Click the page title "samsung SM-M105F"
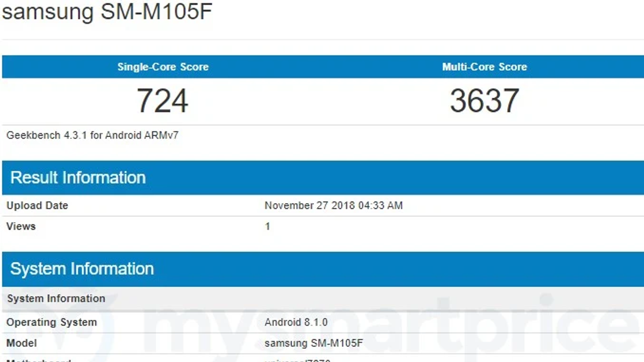The height and width of the screenshot is (362, 644). (x=107, y=11)
